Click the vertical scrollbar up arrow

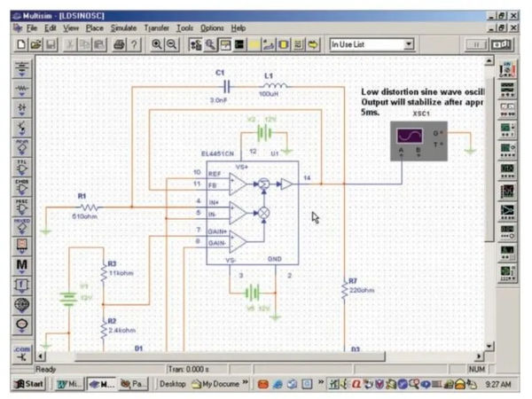coord(489,61)
